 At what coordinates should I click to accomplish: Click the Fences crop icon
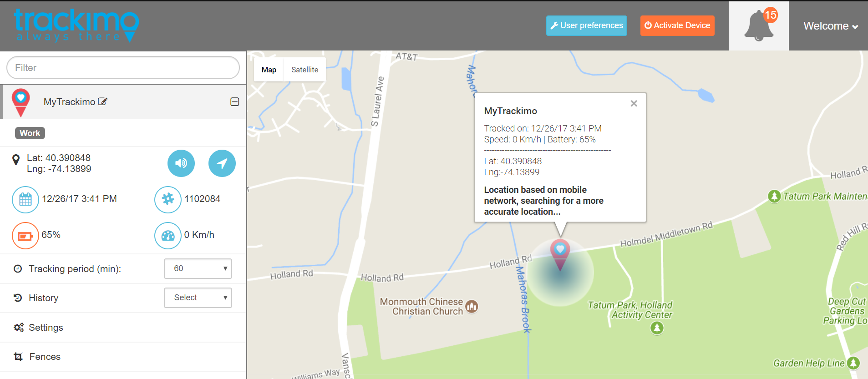(x=18, y=357)
